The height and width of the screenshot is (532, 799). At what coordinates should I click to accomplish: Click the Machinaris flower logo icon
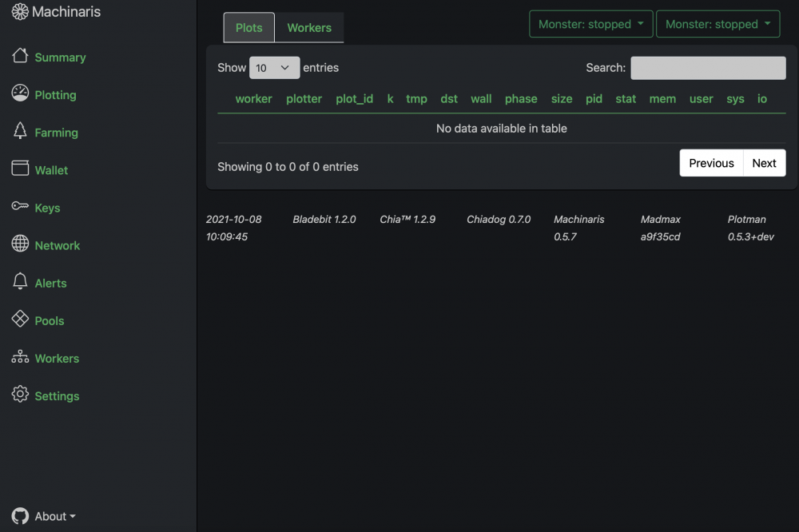tap(20, 12)
